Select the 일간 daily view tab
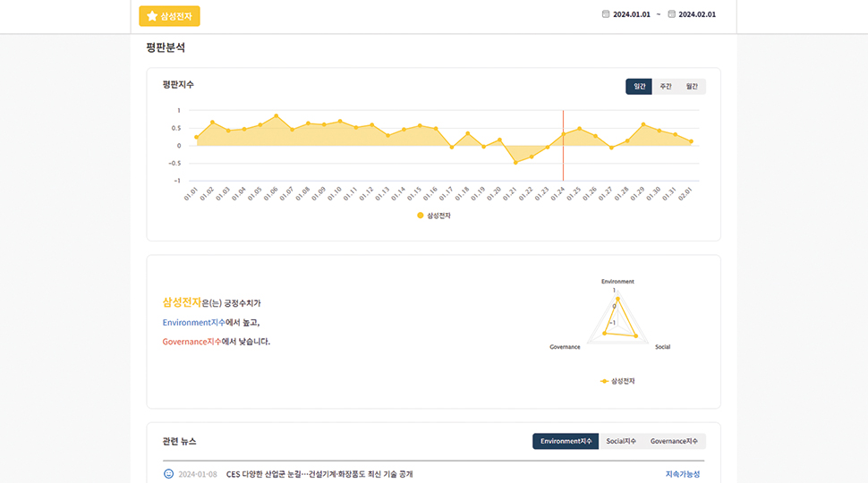This screenshot has height=483, width=868. (x=639, y=86)
